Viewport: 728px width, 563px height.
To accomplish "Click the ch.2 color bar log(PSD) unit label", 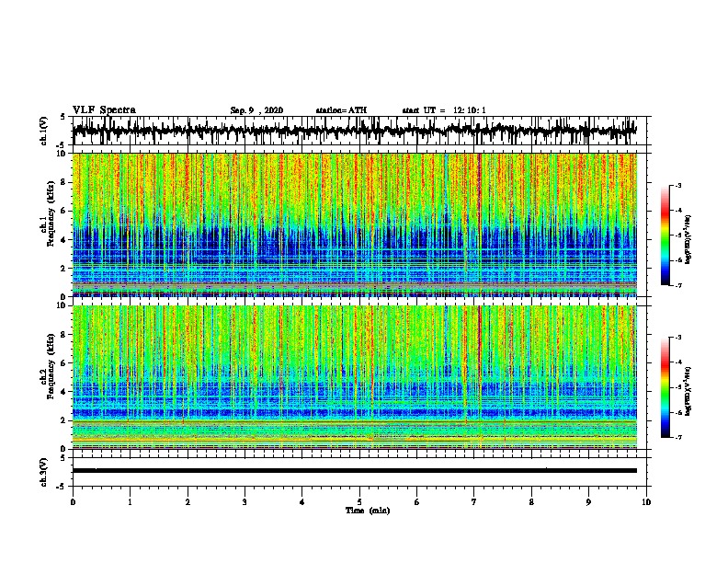I will pyautogui.click(x=688, y=391).
